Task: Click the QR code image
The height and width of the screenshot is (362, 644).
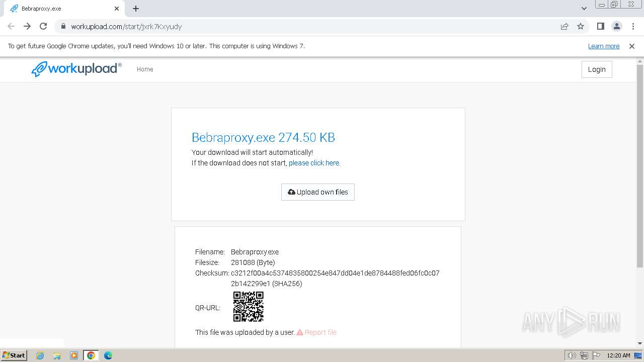Action: [x=249, y=307]
